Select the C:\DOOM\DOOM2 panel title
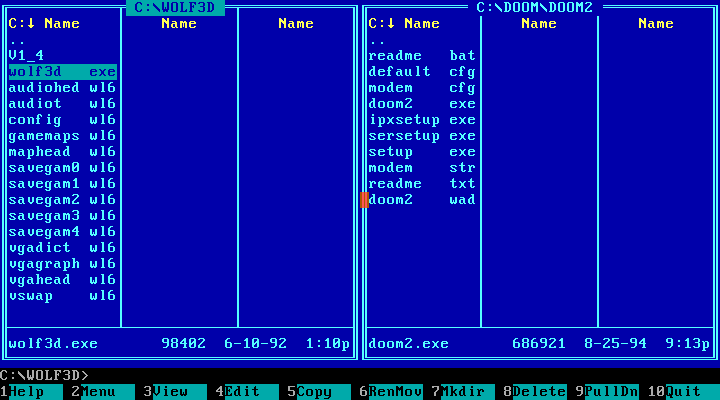The width and height of the screenshot is (720, 400). coord(535,7)
